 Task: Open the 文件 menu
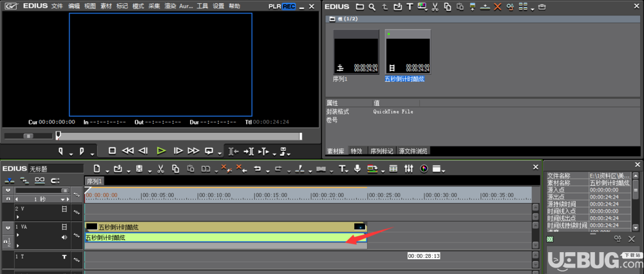pos(57,6)
